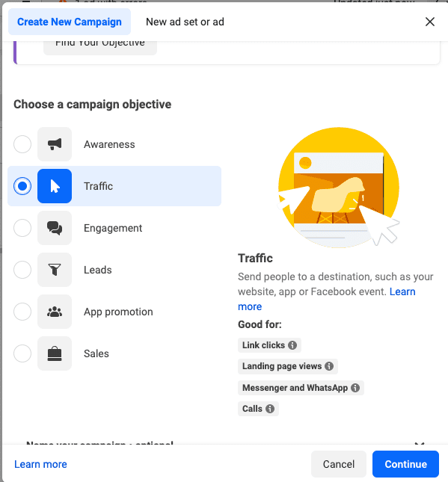
Task: Open info icon next to Landing page views
Action: coord(329,366)
